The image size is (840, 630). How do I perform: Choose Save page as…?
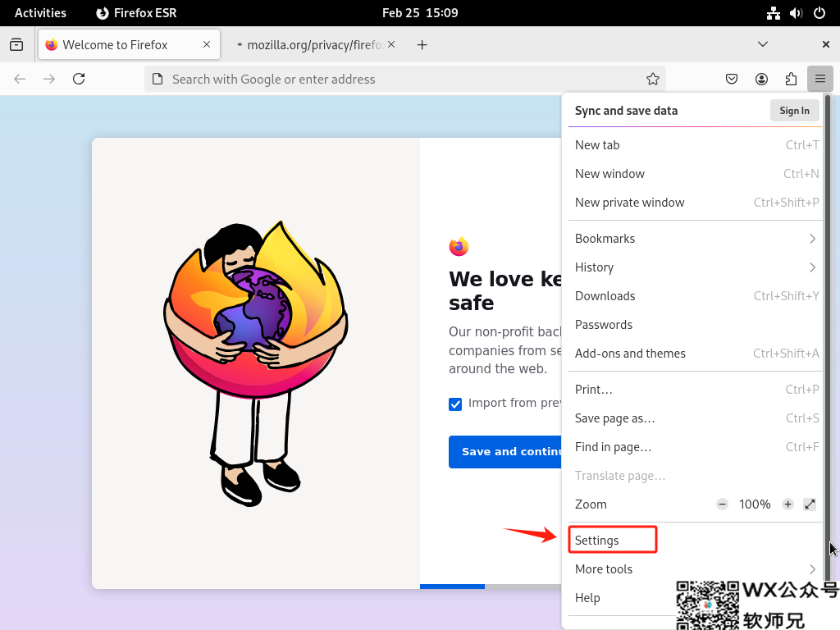(x=695, y=418)
